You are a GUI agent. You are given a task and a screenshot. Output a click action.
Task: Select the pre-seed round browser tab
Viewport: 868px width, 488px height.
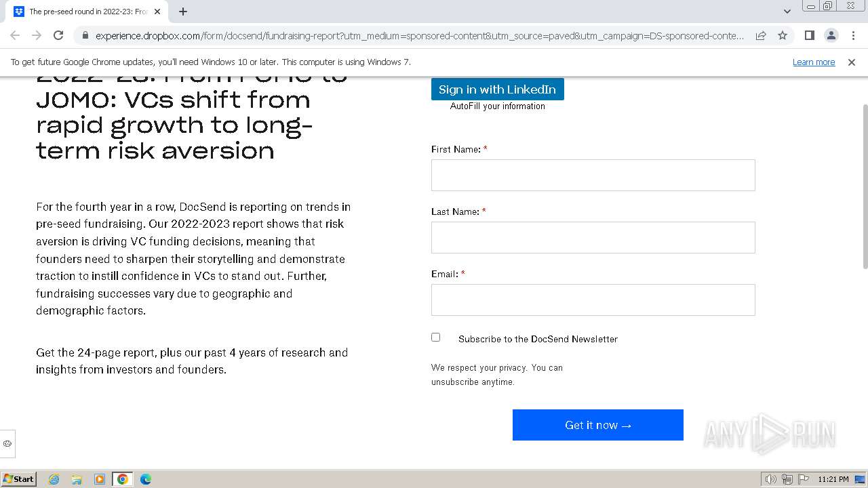point(88,12)
